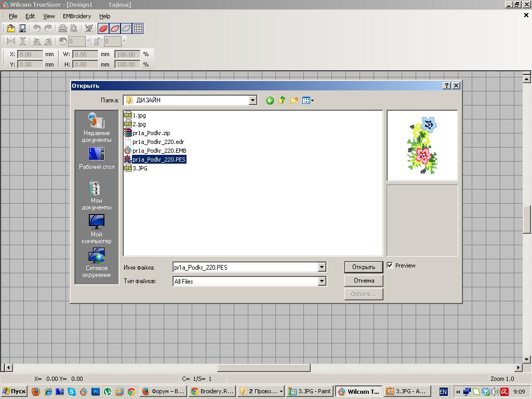Switch to Форум Firefox taskbar window
The height and width of the screenshot is (399, 532).
(x=163, y=392)
